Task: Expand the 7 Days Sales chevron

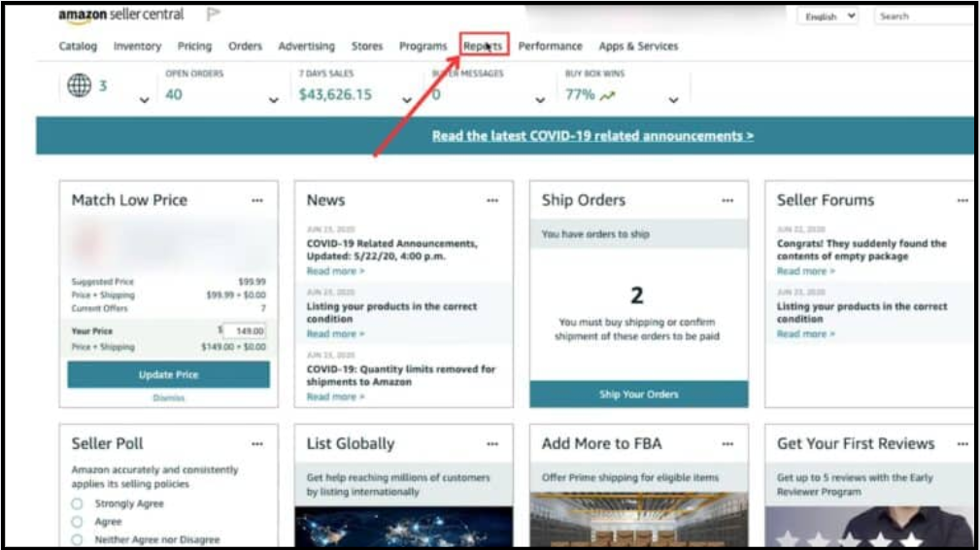Action: tap(407, 100)
